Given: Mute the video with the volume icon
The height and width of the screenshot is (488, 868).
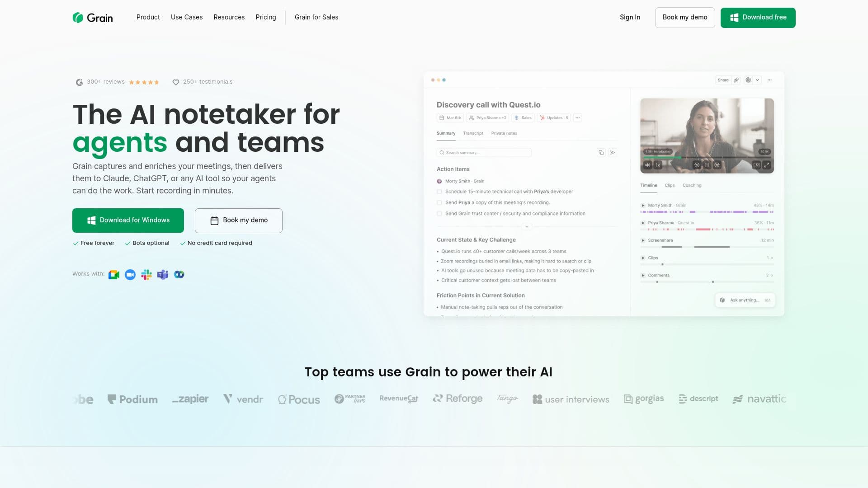Looking at the screenshot, I should point(647,165).
